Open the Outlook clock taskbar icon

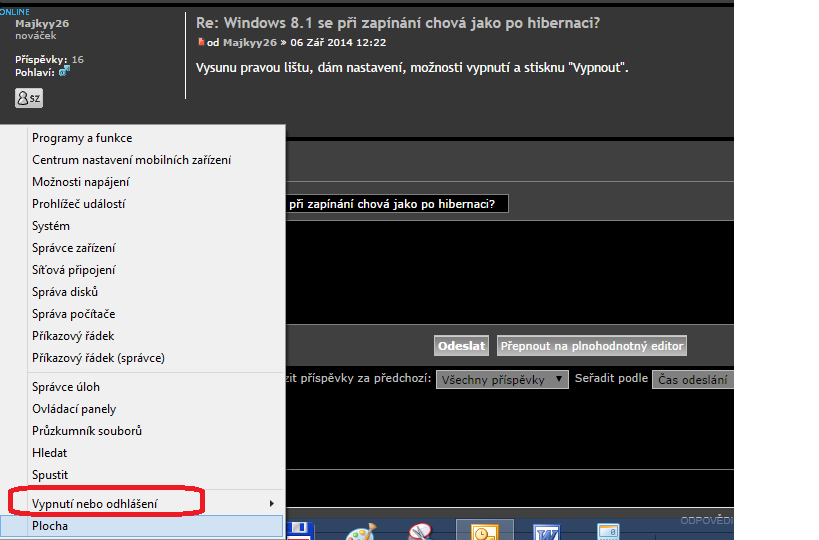tap(485, 530)
